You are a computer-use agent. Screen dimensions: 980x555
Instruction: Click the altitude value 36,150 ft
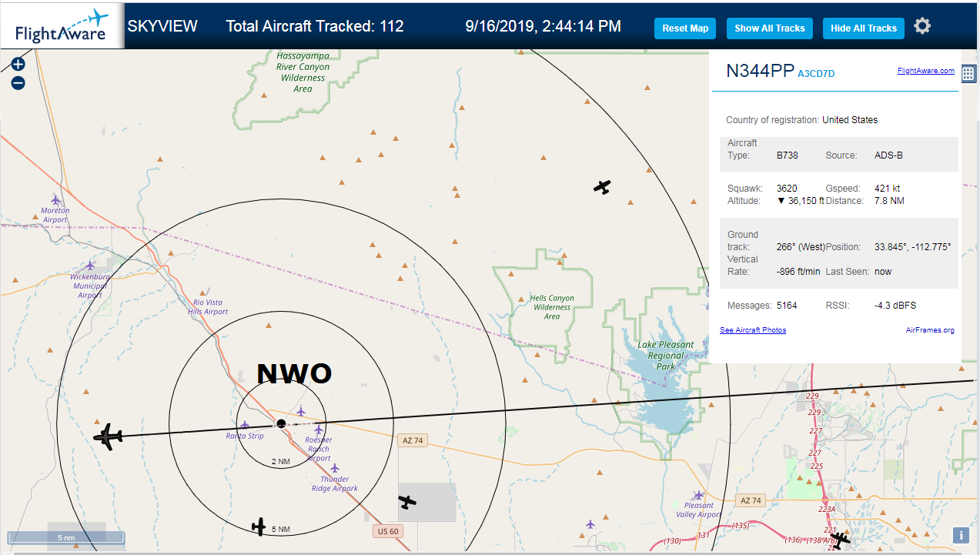[801, 201]
